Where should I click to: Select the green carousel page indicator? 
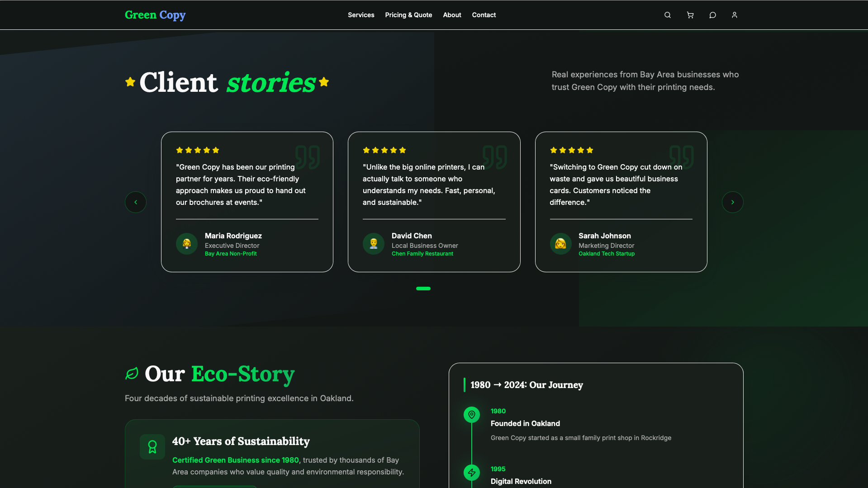(x=423, y=289)
